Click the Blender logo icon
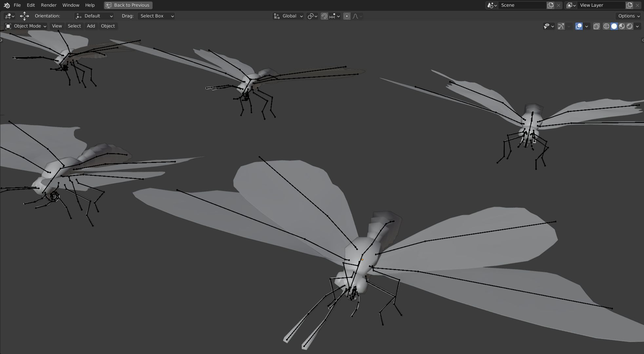The image size is (644, 354). pos(7,5)
